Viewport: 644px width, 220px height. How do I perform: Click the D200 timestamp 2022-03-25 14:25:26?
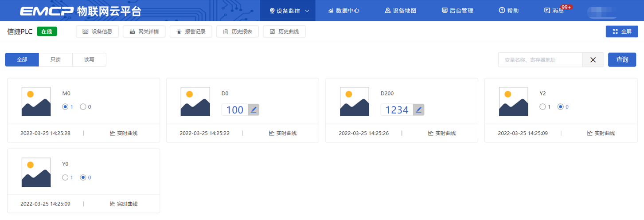(x=364, y=133)
